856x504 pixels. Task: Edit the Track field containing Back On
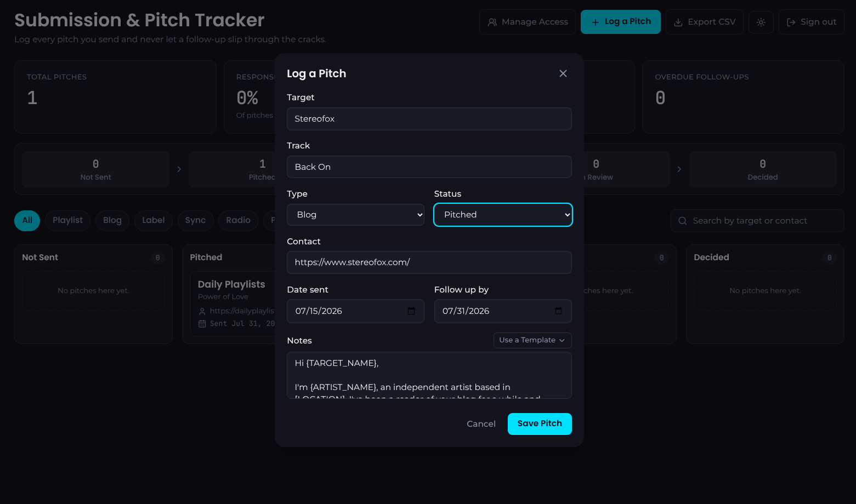(429, 167)
